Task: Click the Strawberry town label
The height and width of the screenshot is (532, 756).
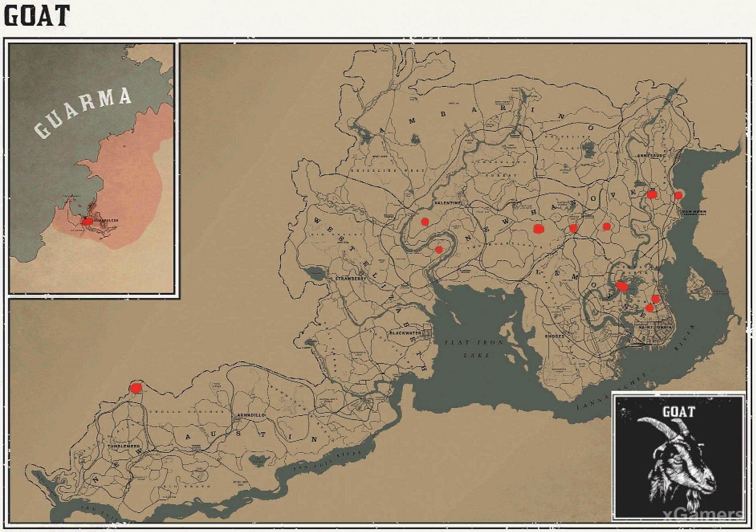Action: (350, 278)
